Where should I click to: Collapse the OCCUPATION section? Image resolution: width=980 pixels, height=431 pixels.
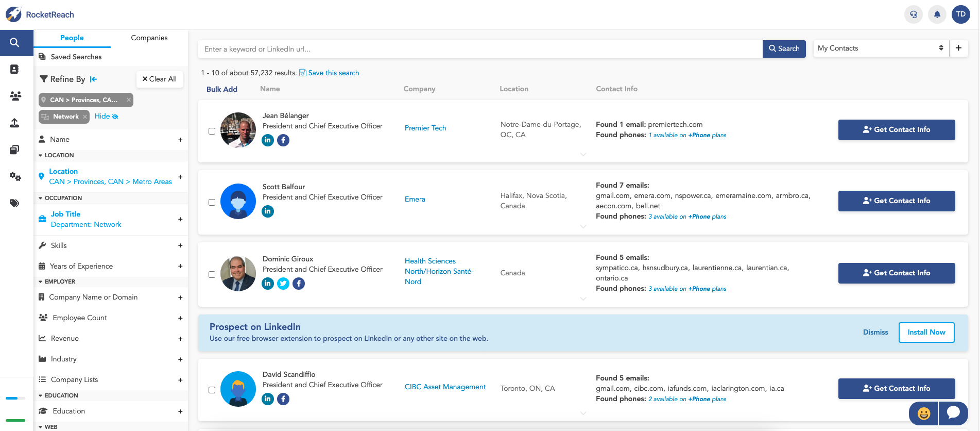(x=60, y=198)
